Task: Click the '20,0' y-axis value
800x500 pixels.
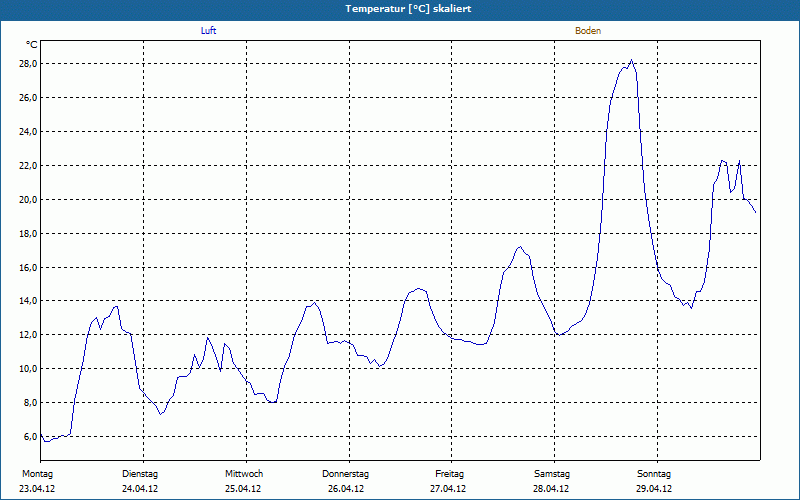Action: [28, 199]
